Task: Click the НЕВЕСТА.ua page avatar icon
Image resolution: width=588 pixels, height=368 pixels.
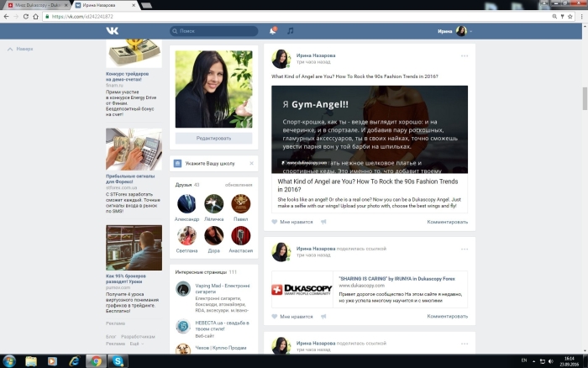Action: pyautogui.click(x=183, y=326)
